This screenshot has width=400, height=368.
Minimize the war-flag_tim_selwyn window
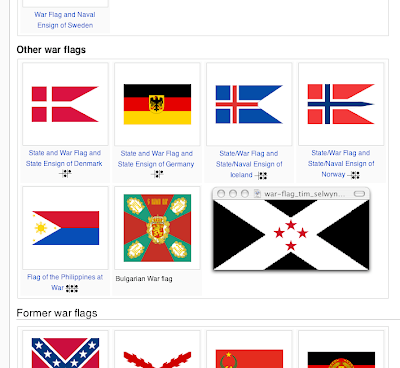pyautogui.click(x=233, y=194)
